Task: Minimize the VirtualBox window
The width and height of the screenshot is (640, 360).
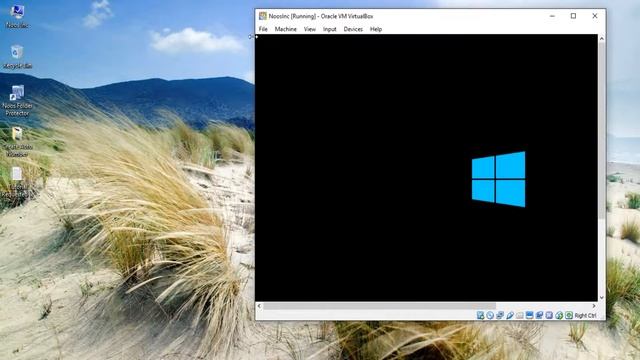Action: [x=552, y=16]
